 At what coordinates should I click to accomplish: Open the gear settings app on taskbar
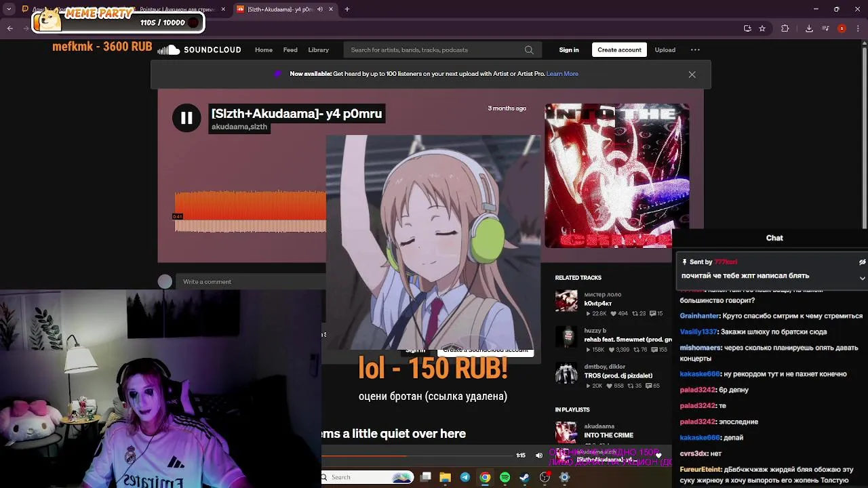tap(564, 477)
